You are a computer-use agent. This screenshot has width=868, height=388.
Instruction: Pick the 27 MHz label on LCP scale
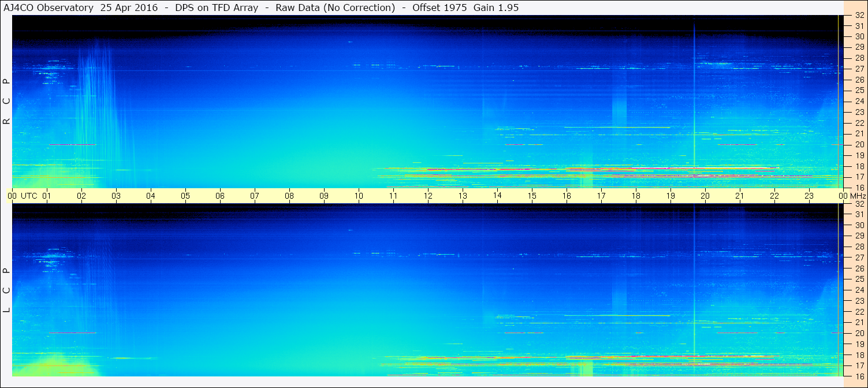pyautogui.click(x=859, y=258)
